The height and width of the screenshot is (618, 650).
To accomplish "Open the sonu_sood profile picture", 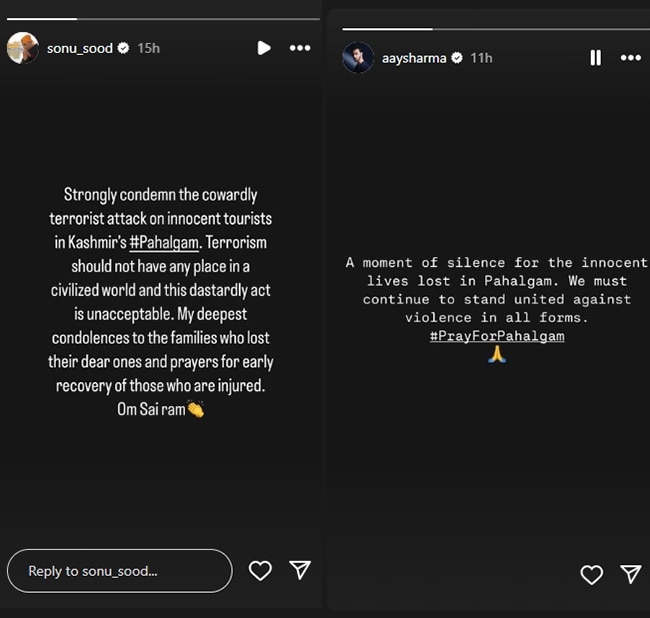I will point(23,47).
